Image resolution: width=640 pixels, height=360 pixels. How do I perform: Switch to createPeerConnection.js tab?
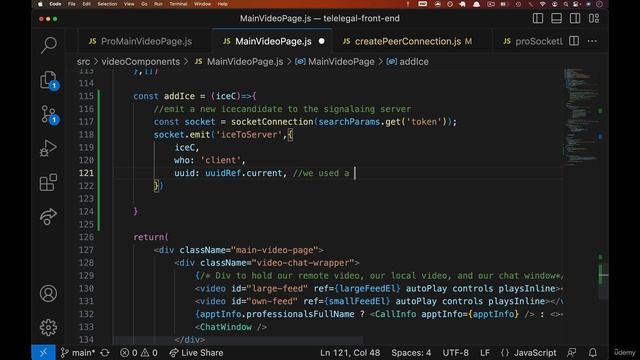point(413,41)
